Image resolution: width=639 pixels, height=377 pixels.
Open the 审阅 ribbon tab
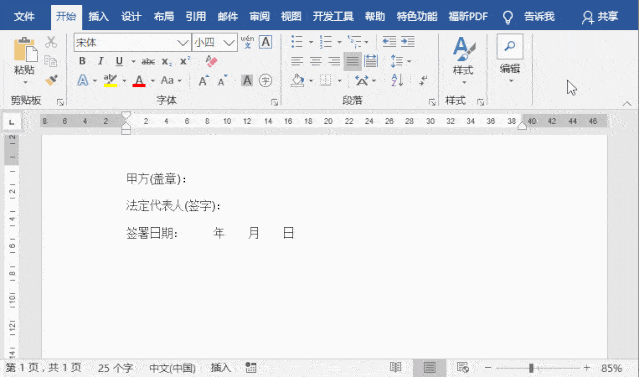coord(259,16)
